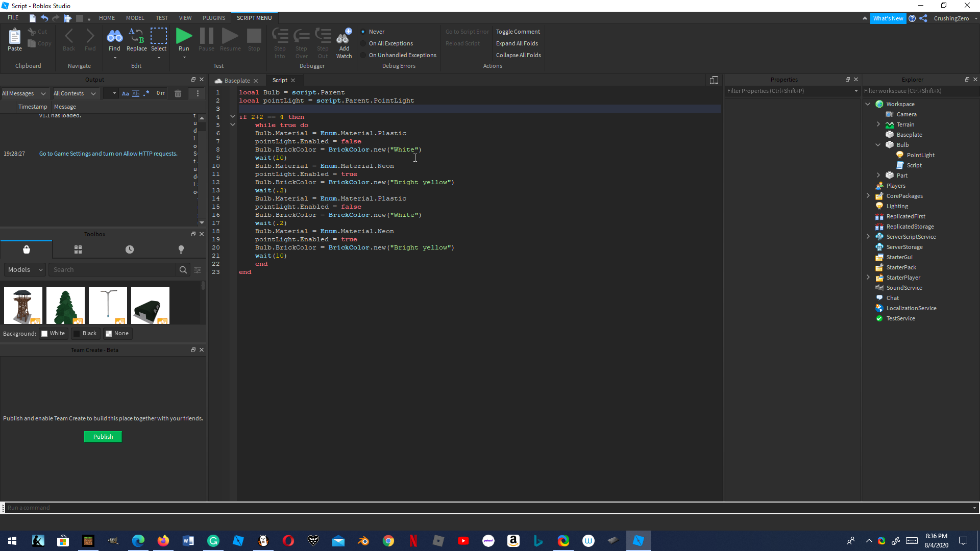The image size is (980, 551).
Task: Click the Toolbox search magnifier button
Action: click(183, 270)
